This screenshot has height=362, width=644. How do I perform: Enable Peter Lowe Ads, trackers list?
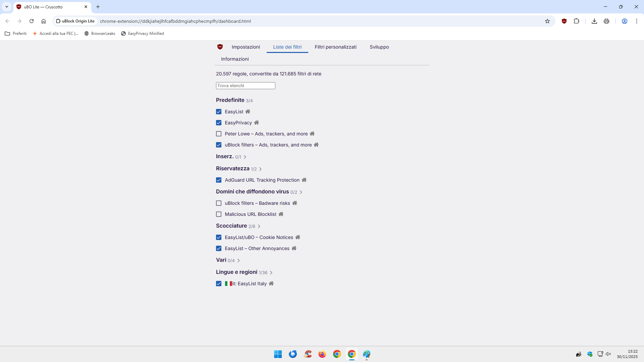(x=219, y=134)
